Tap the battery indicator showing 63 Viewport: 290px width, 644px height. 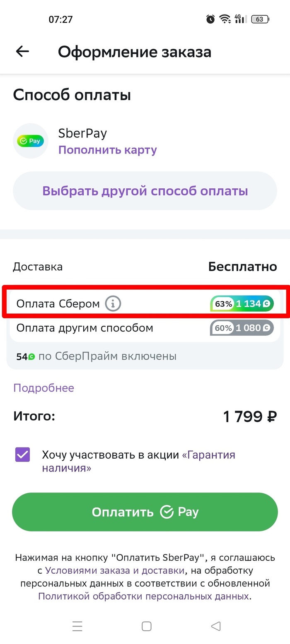click(x=261, y=19)
